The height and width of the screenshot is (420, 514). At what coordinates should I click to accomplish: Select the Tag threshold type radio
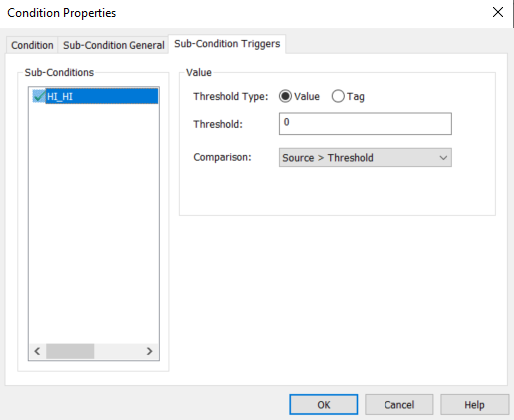pyautogui.click(x=338, y=96)
